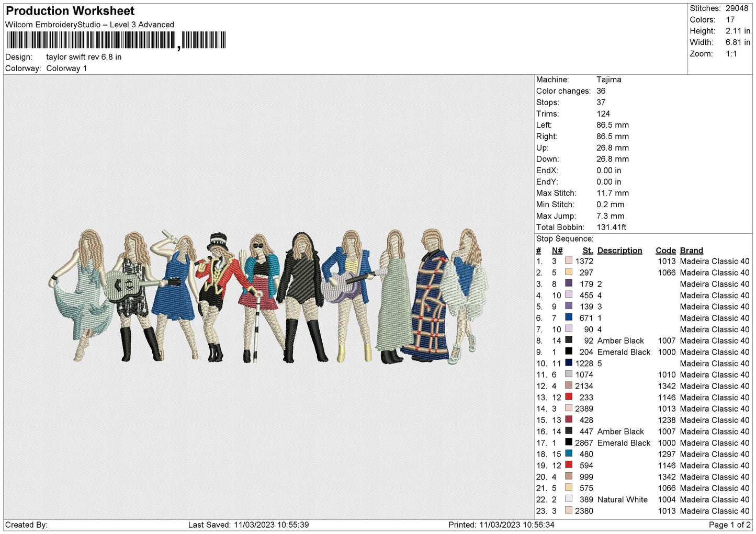Image resolution: width=756 pixels, height=534 pixels.
Task: Click the Description column header
Action: coord(619,251)
